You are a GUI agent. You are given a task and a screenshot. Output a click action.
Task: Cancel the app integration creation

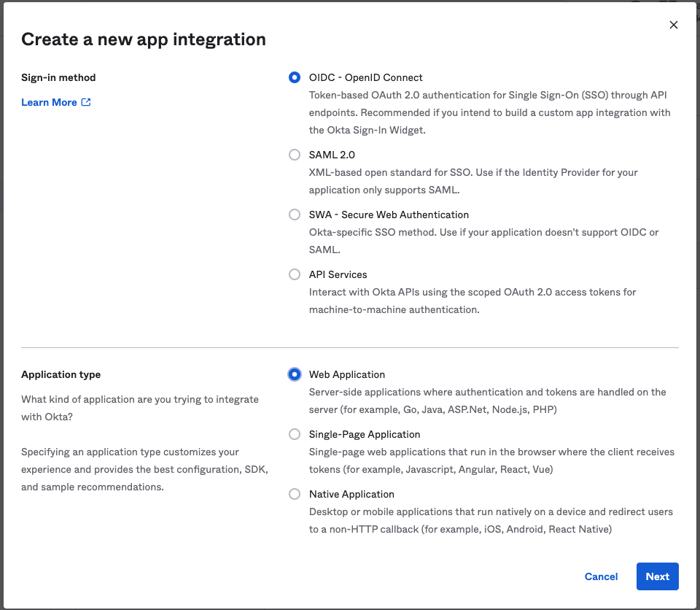[601, 576]
